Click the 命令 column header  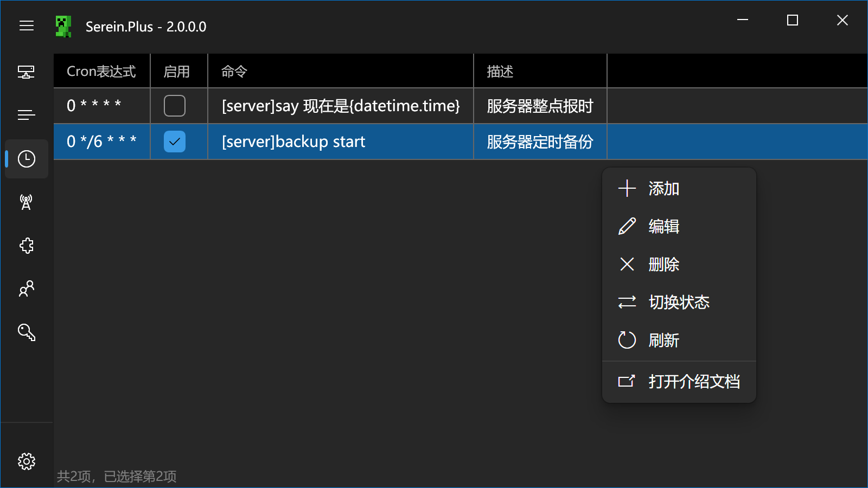click(341, 71)
